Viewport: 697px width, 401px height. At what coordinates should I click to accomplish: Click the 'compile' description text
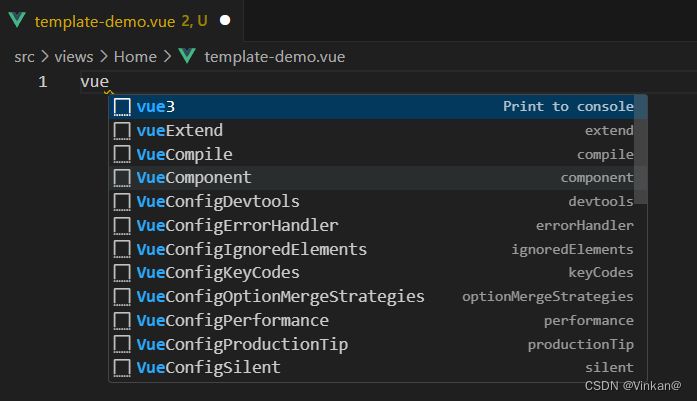(x=605, y=155)
